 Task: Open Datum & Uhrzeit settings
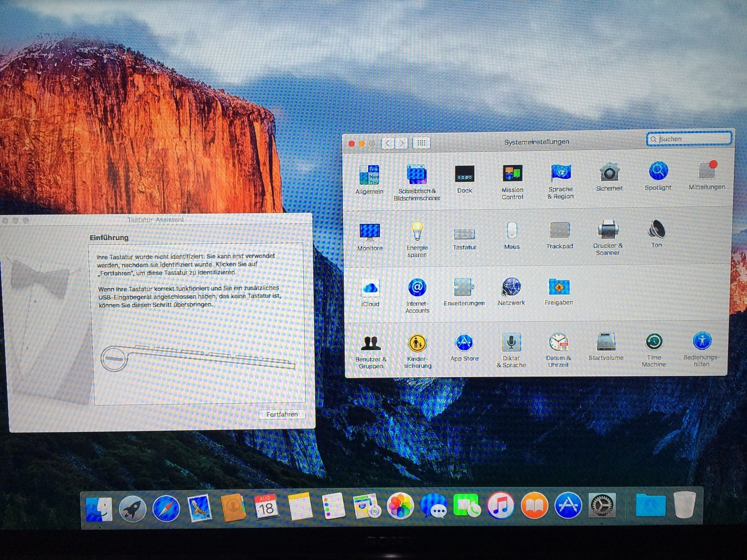tap(559, 343)
